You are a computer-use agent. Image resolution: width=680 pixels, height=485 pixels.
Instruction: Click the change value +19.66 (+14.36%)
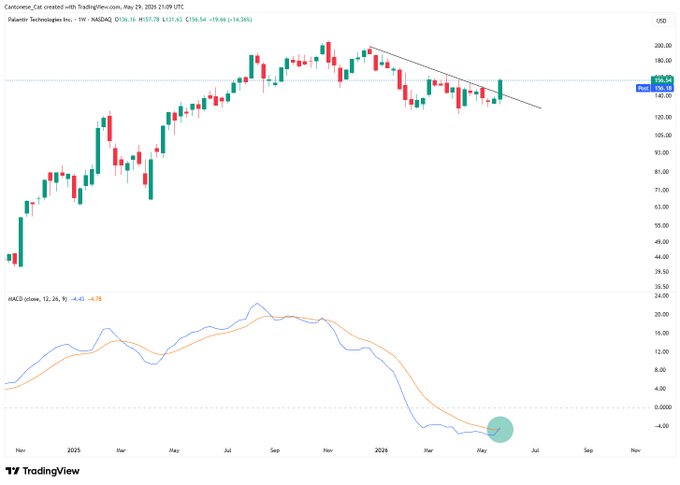(230, 20)
